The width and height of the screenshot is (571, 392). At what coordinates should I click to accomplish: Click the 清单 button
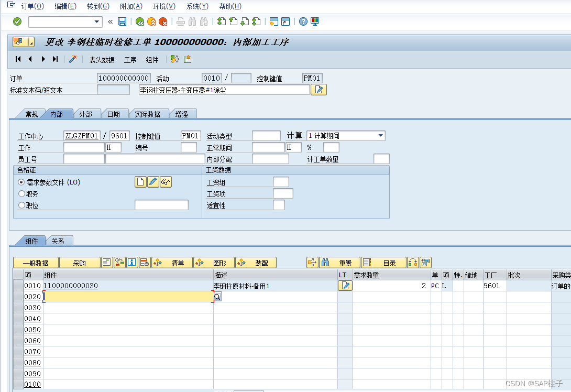(172, 263)
